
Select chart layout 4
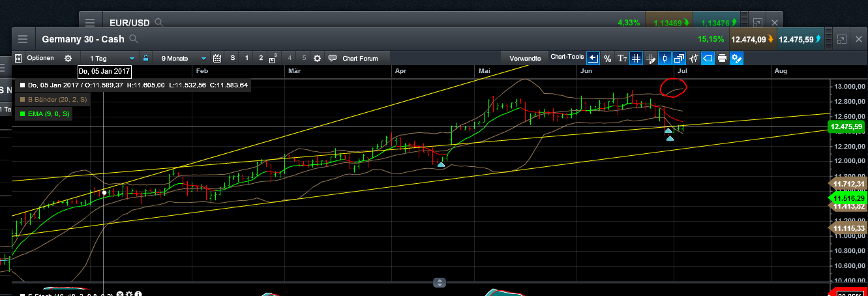click(290, 58)
